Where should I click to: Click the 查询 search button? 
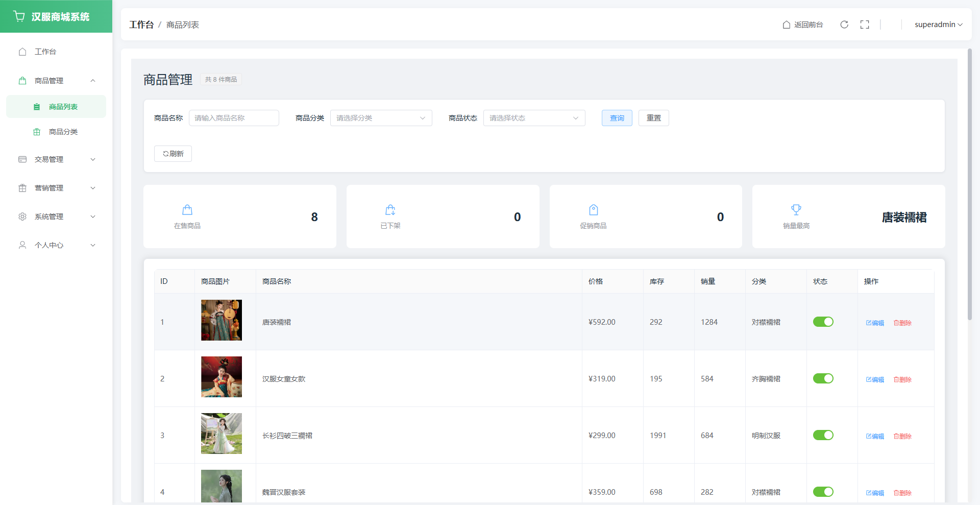pyautogui.click(x=617, y=118)
